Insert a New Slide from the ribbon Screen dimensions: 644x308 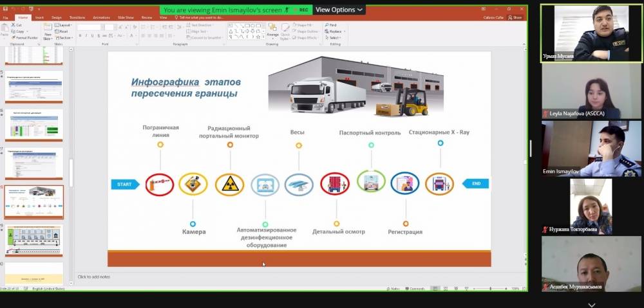click(48, 32)
